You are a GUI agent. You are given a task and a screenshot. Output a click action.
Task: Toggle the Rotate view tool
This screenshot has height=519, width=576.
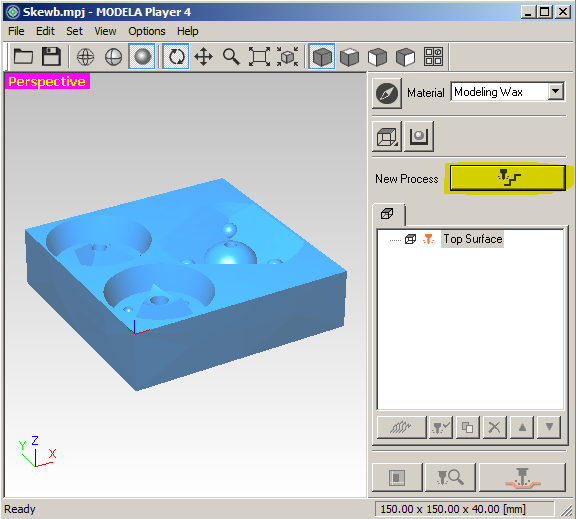(176, 57)
